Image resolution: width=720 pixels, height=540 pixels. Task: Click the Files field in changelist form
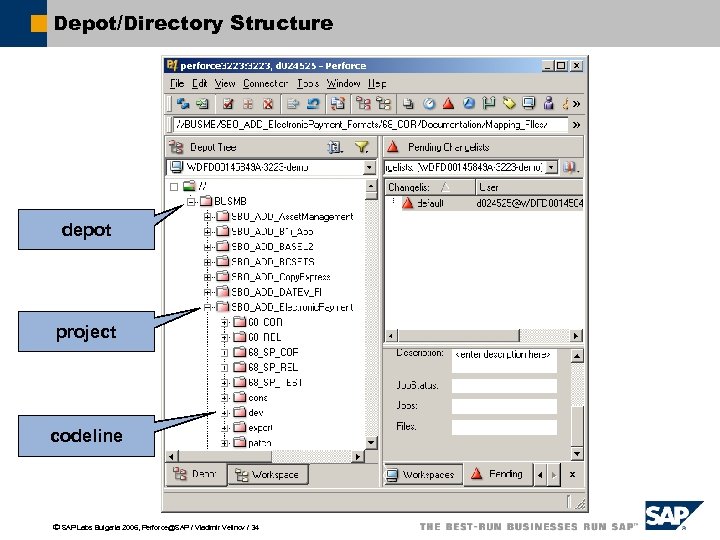(504, 427)
